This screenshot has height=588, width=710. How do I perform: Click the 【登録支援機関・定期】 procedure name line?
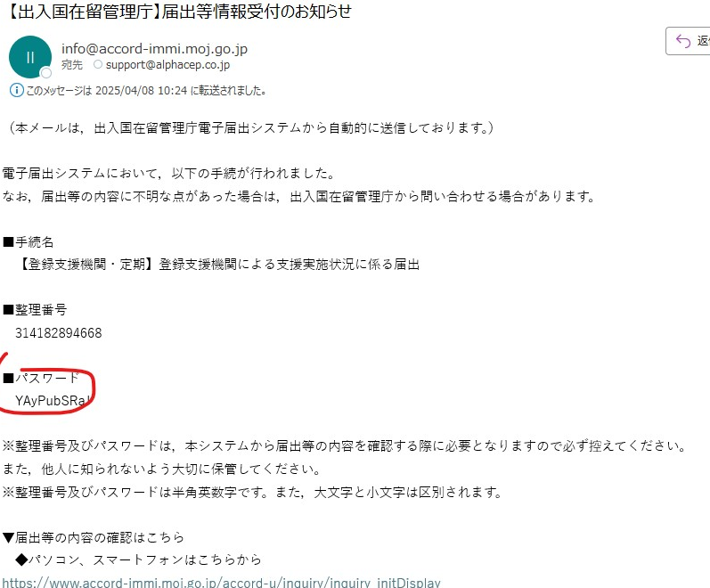(217, 264)
